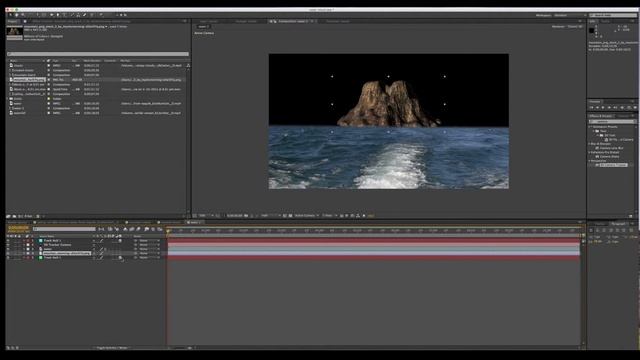
Task: Open the composition mini-flowchart in timeline
Action: [100, 229]
